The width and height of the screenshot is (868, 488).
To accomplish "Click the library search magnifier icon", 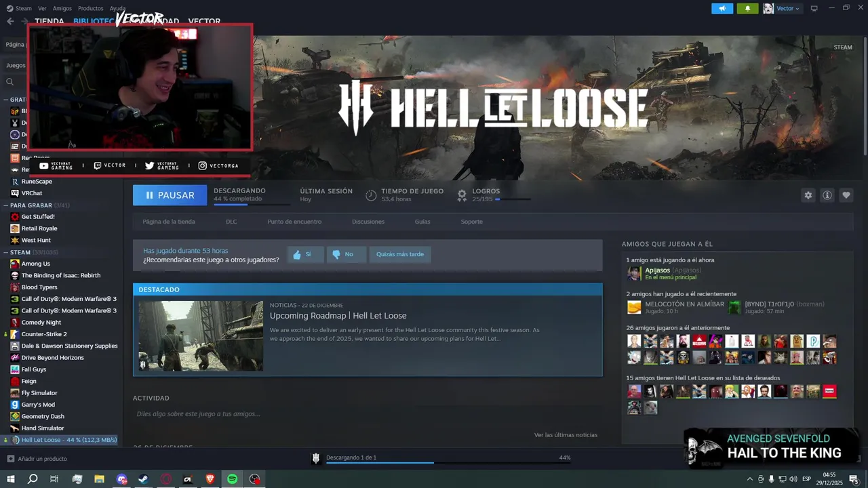I will click(9, 82).
